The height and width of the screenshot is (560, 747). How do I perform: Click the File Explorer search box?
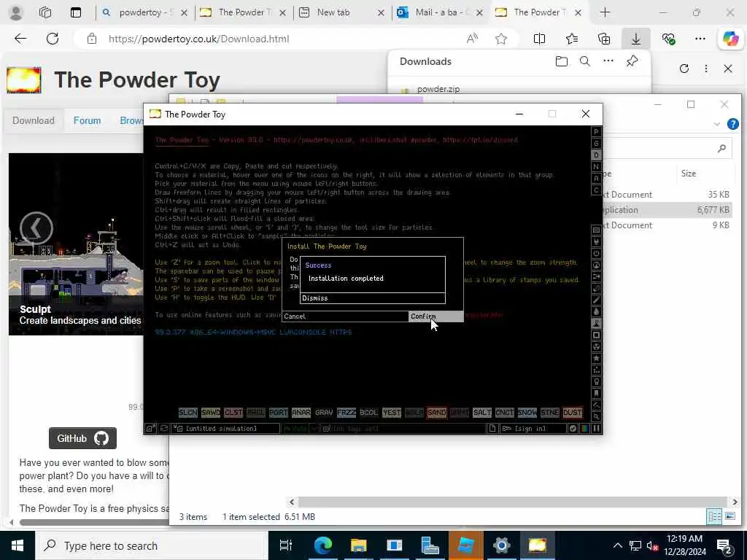pos(667,149)
